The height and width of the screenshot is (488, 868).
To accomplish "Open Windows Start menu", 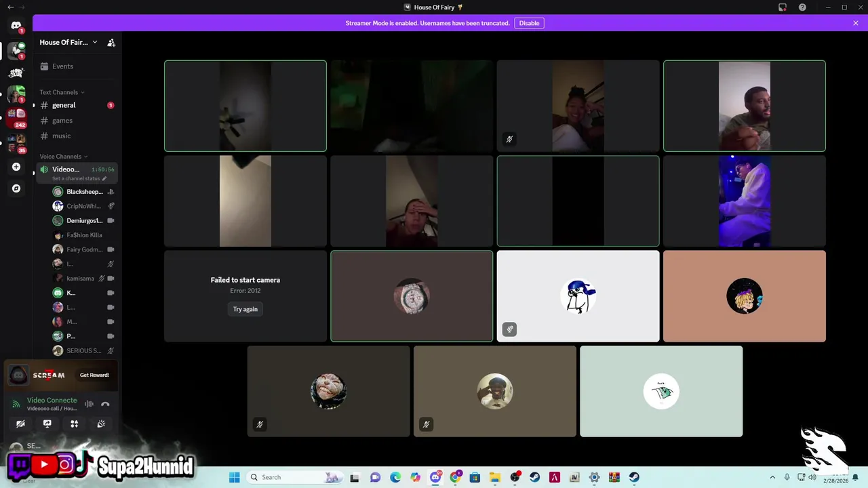I will (x=234, y=477).
